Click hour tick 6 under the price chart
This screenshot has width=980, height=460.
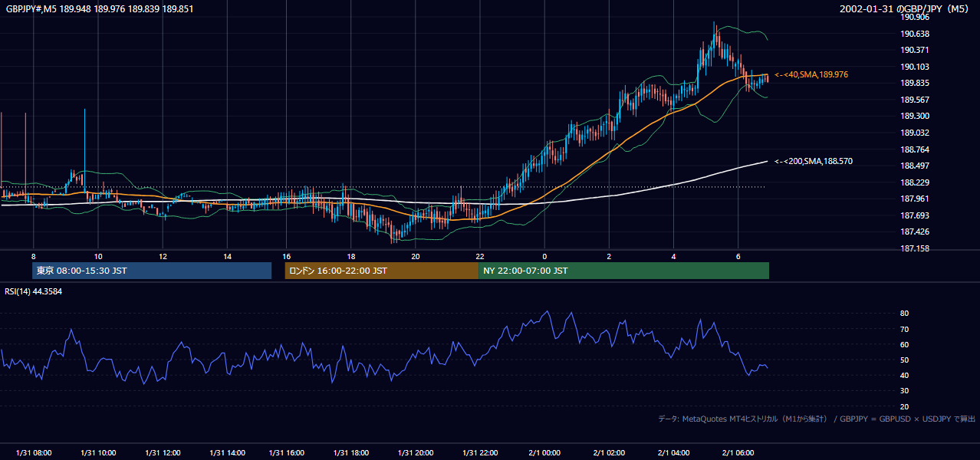tap(738, 256)
